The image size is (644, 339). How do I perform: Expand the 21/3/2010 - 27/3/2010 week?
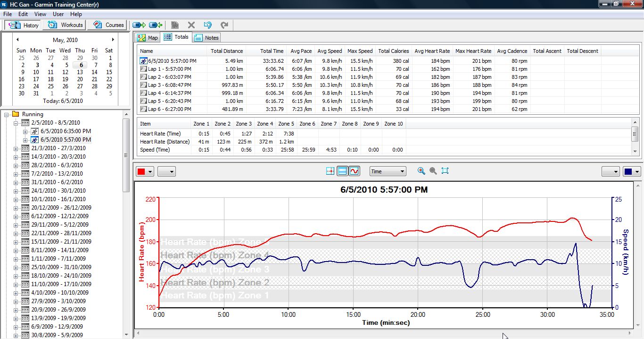click(16, 148)
